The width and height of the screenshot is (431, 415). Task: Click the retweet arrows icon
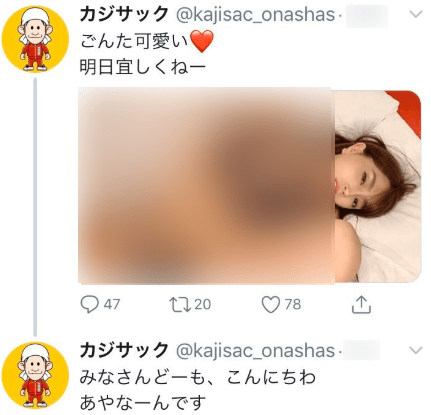click(180, 305)
